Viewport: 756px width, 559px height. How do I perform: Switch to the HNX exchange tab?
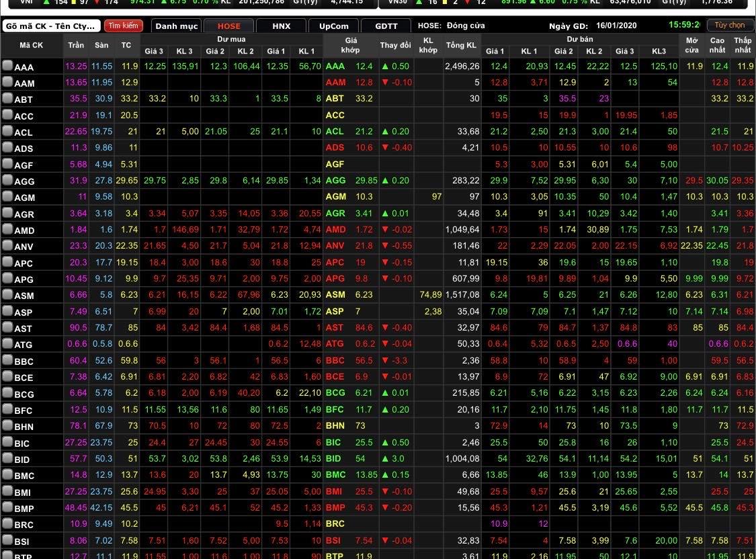point(282,26)
